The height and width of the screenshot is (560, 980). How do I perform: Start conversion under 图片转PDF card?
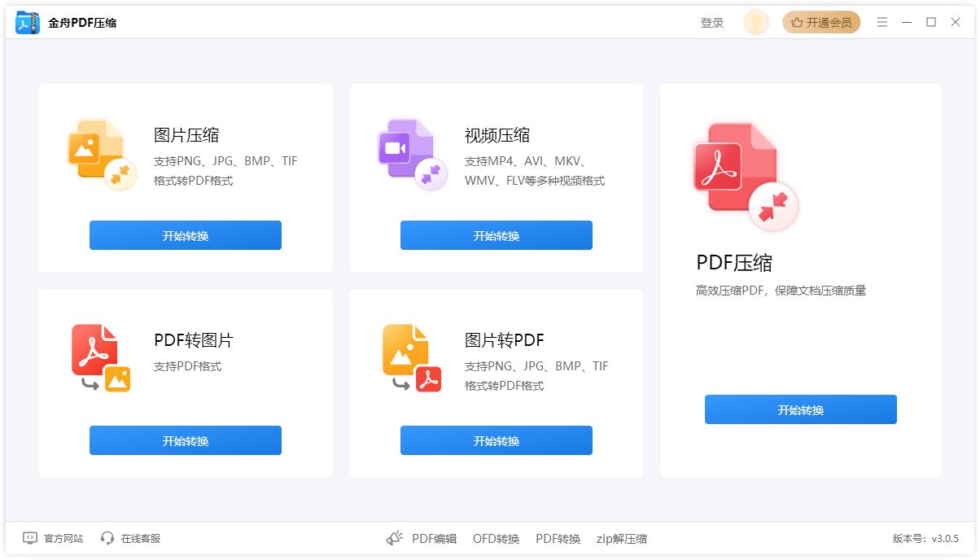[x=496, y=440]
